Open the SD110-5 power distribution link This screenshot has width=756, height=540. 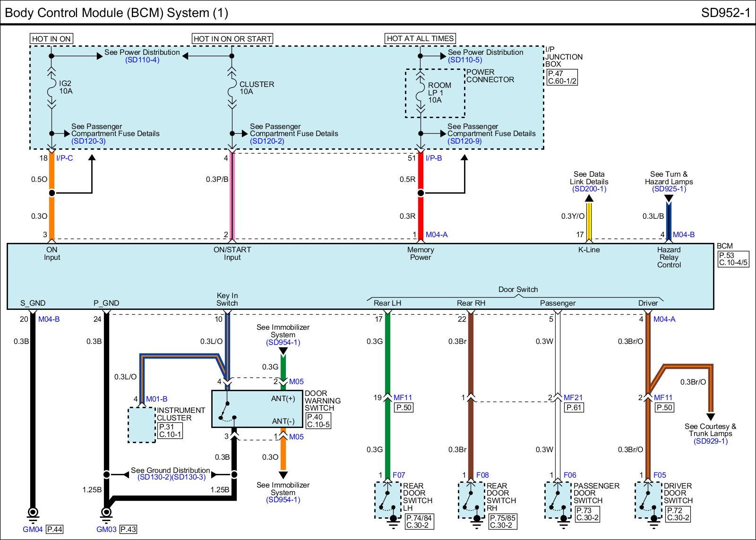coord(465,60)
